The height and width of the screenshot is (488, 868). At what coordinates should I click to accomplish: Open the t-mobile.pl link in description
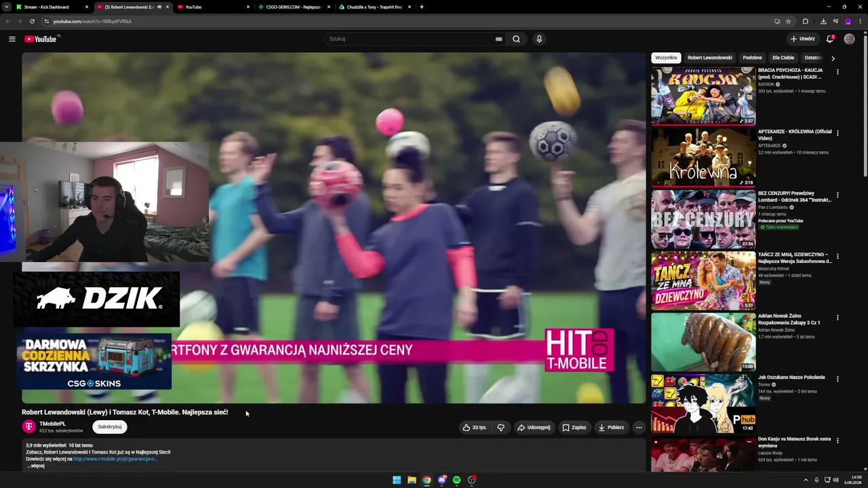pyautogui.click(x=115, y=459)
